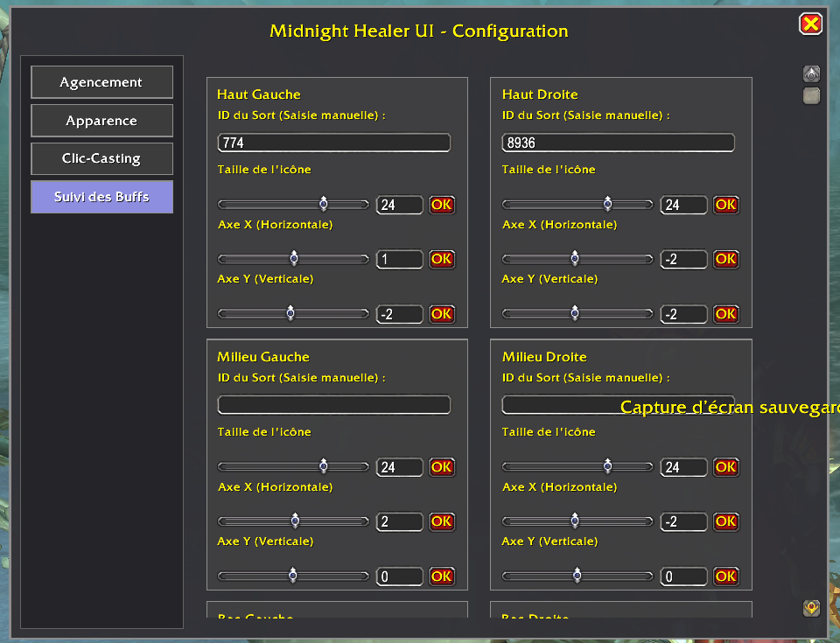Click the scroll down arrow icon
The image size is (840, 643).
811,608
